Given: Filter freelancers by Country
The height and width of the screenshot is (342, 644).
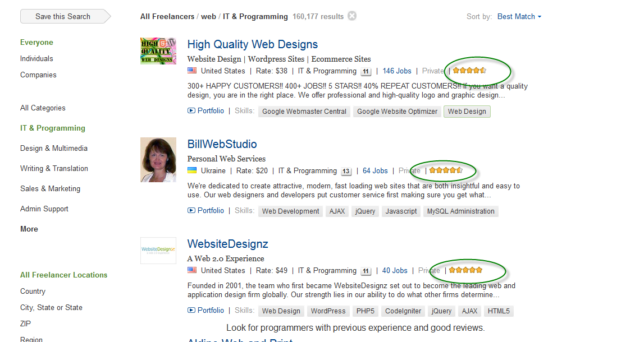Looking at the screenshot, I should tap(33, 291).
